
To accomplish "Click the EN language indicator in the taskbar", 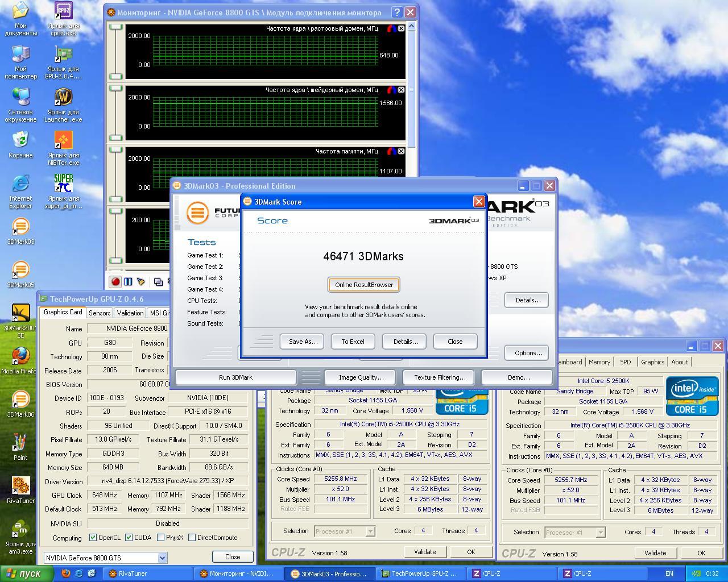I will [x=669, y=573].
